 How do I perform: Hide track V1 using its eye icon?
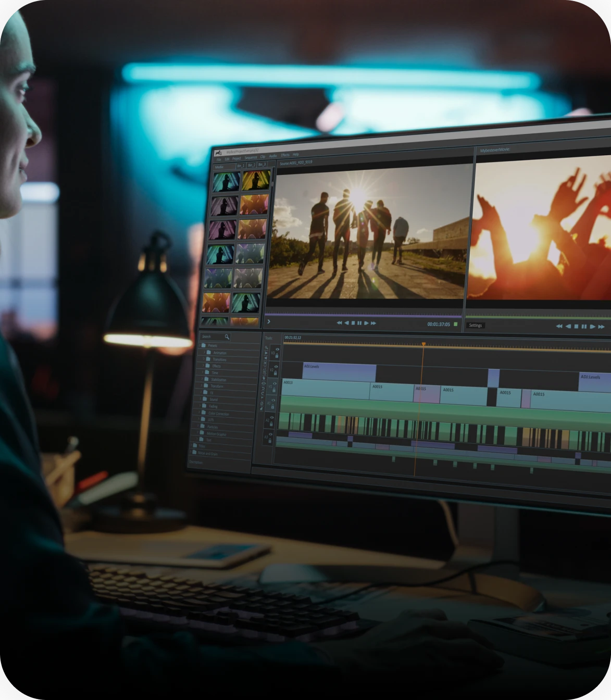coord(275,384)
